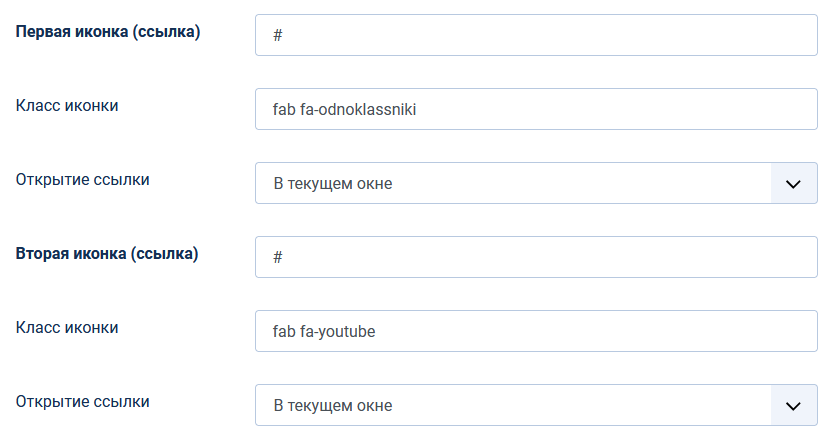
Task: Click chevron arrow of second Открытие ссылки dropdown
Action: pos(794,405)
